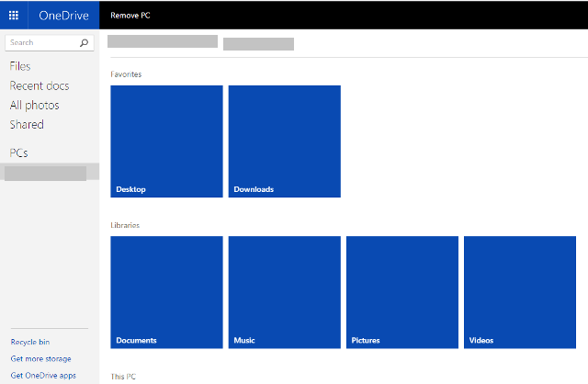Viewport: 588px width, 384px height.
Task: Click the Get OneDrive apps link
Action: [43, 376]
